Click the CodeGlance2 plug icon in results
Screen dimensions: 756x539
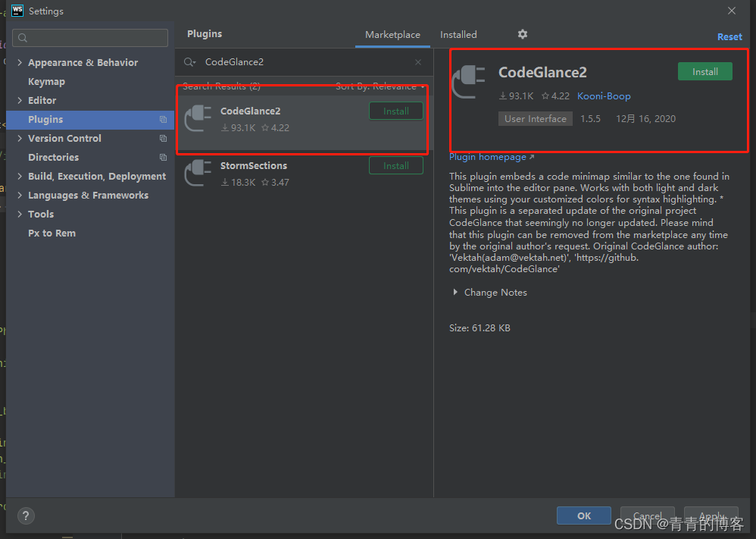[x=198, y=118]
